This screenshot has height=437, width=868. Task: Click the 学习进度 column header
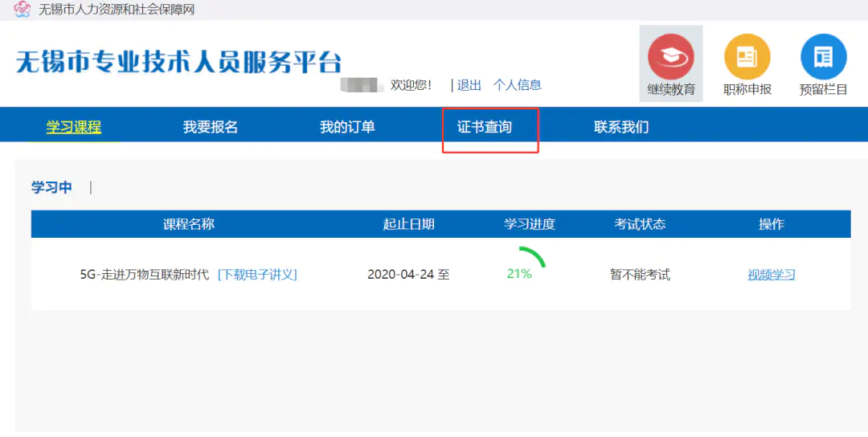pos(530,224)
